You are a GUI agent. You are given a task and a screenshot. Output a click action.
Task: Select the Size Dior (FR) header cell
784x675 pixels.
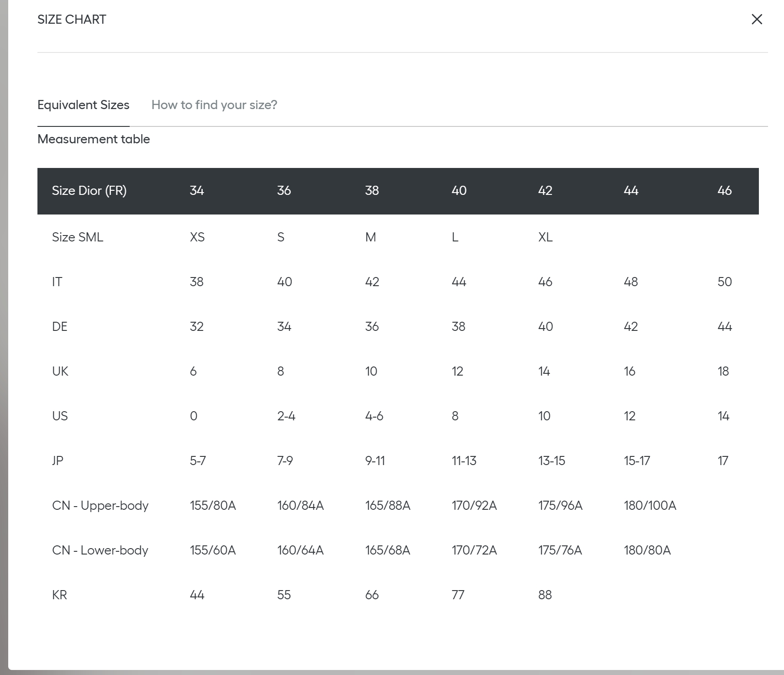click(89, 191)
